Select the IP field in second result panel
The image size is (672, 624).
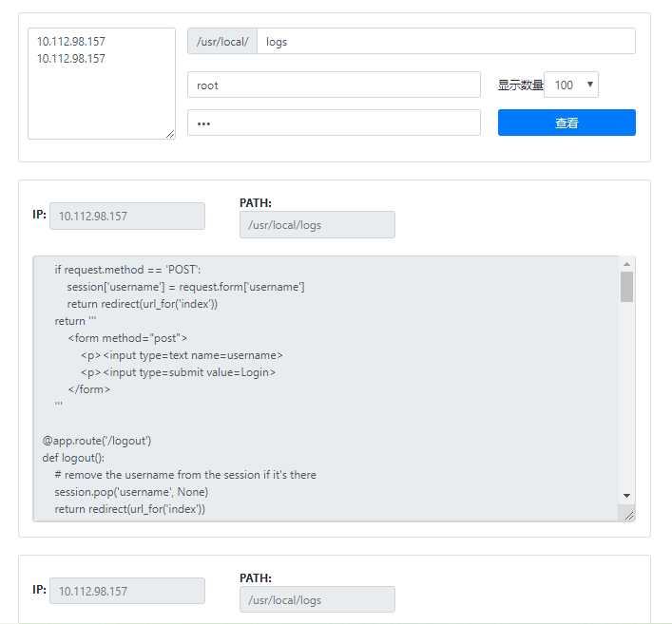[126, 591]
